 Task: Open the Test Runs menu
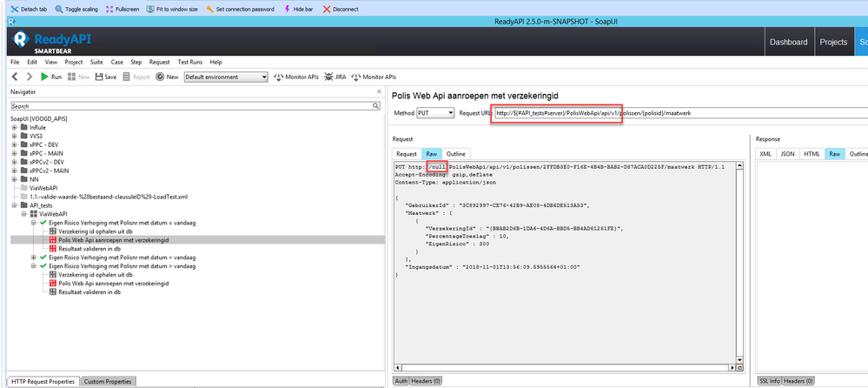point(190,62)
